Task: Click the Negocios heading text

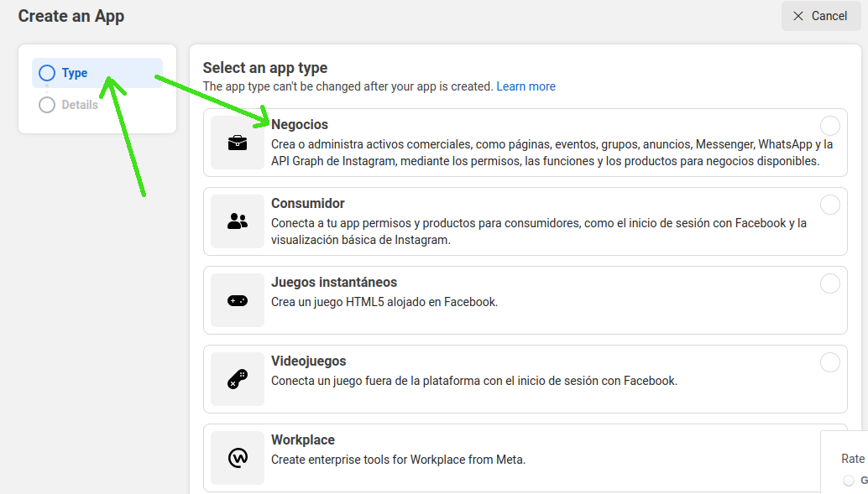Action: tap(300, 124)
